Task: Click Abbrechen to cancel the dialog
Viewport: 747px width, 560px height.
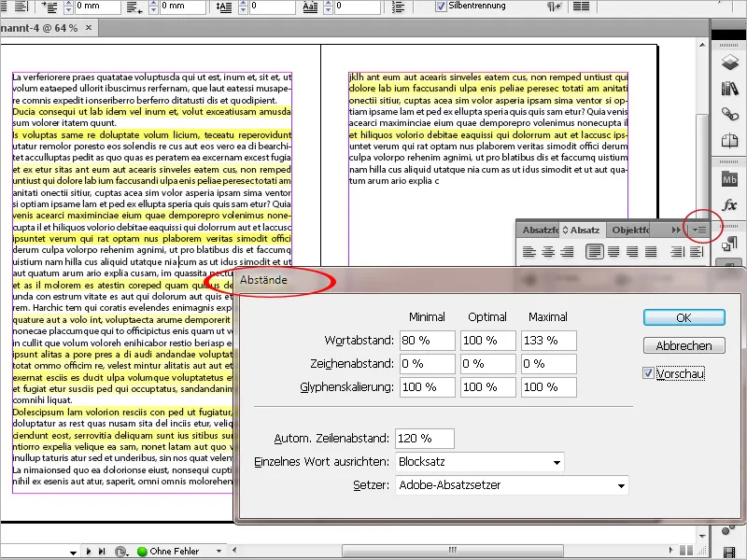Action: tap(684, 345)
